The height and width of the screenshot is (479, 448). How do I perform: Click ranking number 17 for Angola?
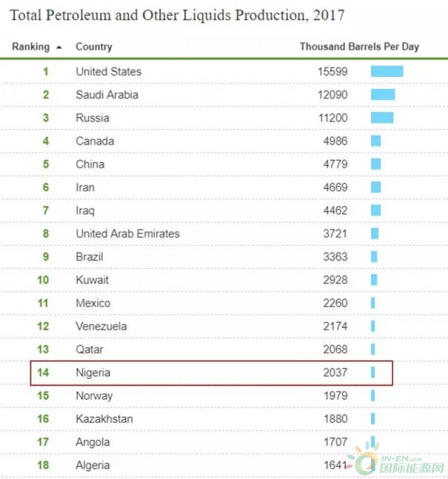point(43,442)
